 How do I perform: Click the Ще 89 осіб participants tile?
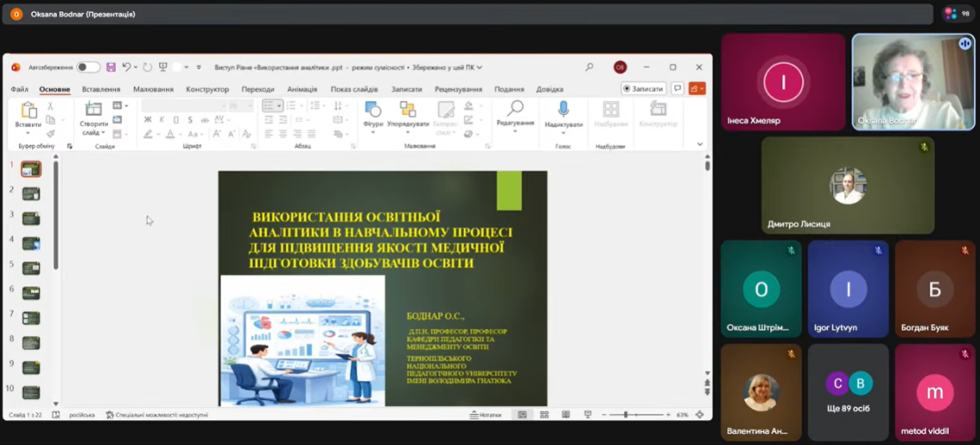click(848, 392)
